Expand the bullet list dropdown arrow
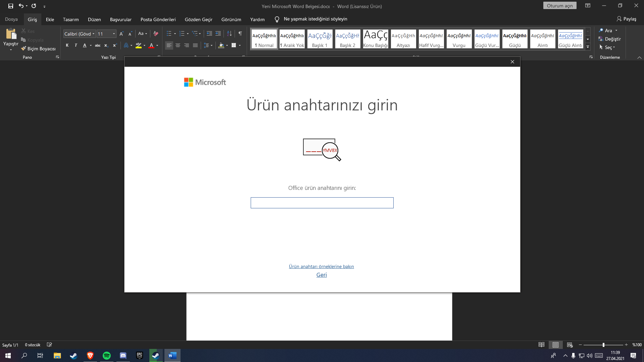 (175, 34)
